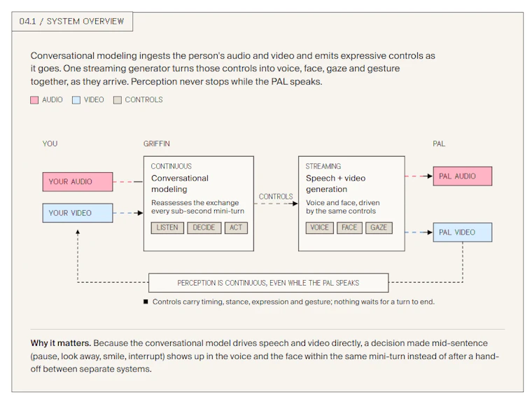This screenshot has width=532, height=406.
Task: Select the PAL VIDEO output box
Action: 463,232
